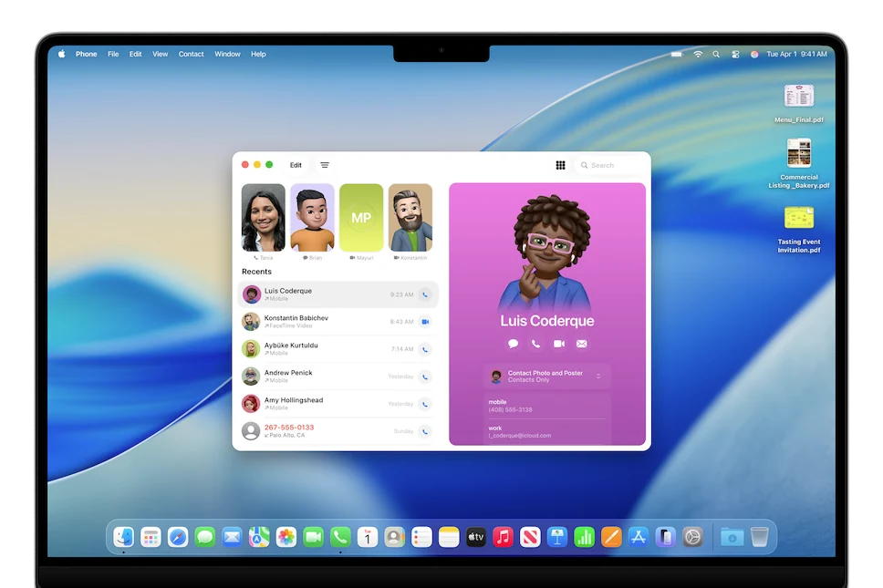Open Calendar from the Dock
883x588 pixels.
point(368,537)
